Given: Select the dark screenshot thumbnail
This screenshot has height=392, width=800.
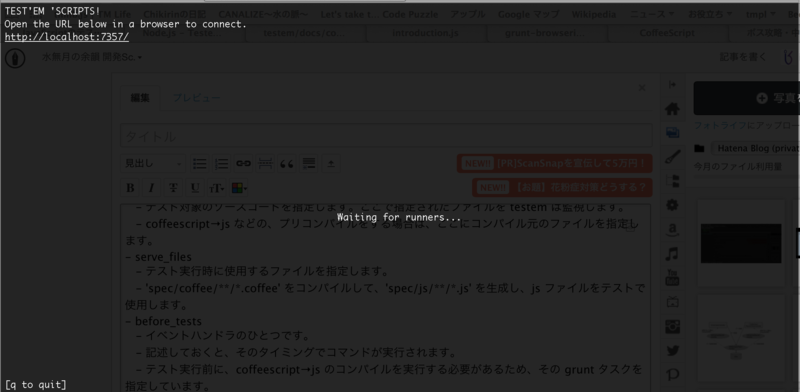Looking at the screenshot, I should click(x=741, y=243).
